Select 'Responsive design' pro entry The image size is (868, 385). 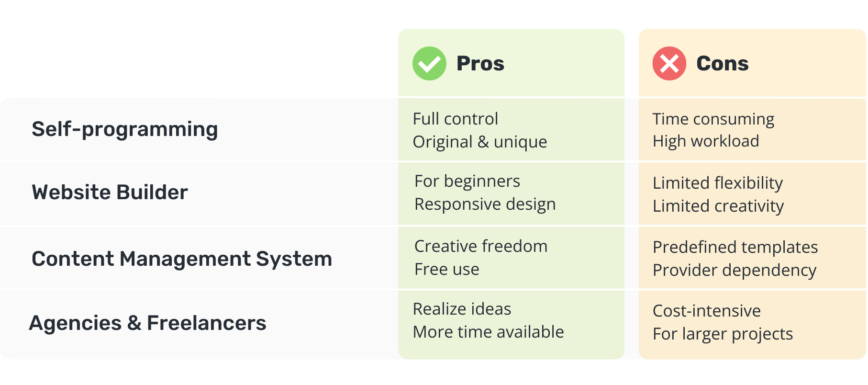click(485, 204)
